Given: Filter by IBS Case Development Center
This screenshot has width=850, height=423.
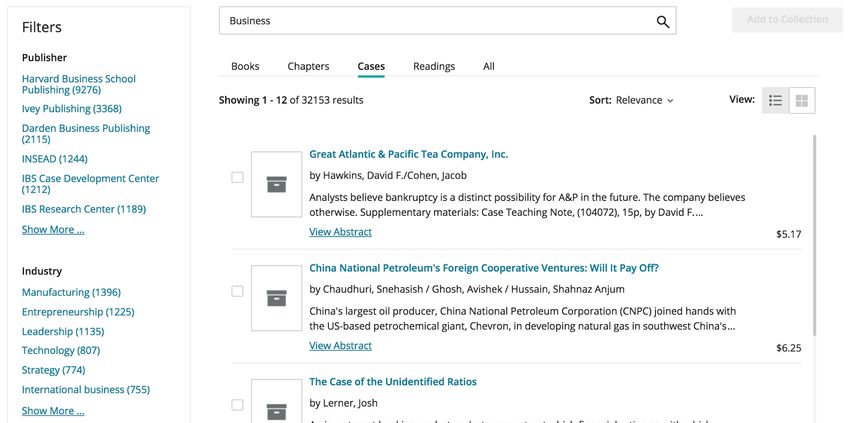Looking at the screenshot, I should (91, 184).
